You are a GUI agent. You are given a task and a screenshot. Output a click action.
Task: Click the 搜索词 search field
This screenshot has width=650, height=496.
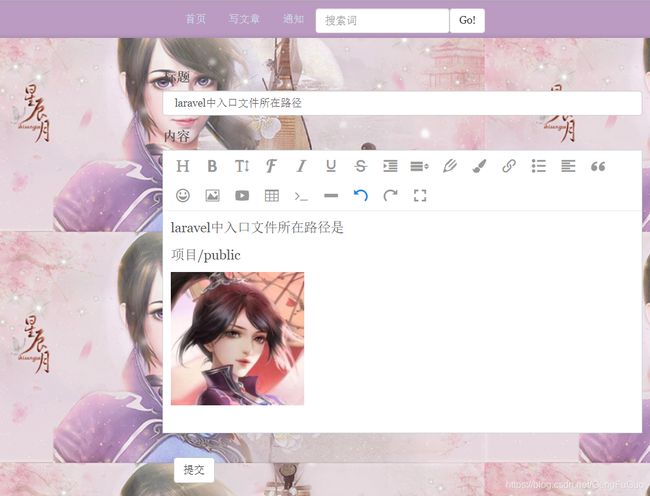coord(382,20)
